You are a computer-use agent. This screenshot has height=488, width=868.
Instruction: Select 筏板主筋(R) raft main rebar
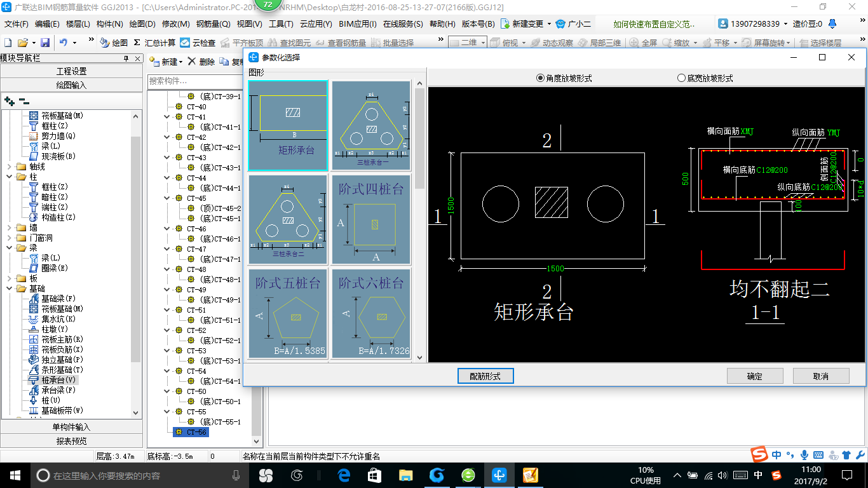click(x=56, y=339)
